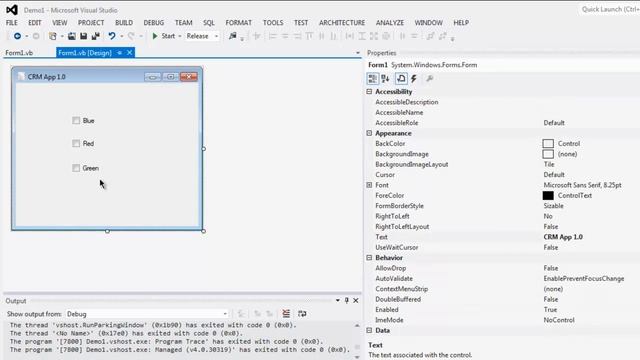Select the CRM App 1.0 form title bar

[x=107, y=76]
